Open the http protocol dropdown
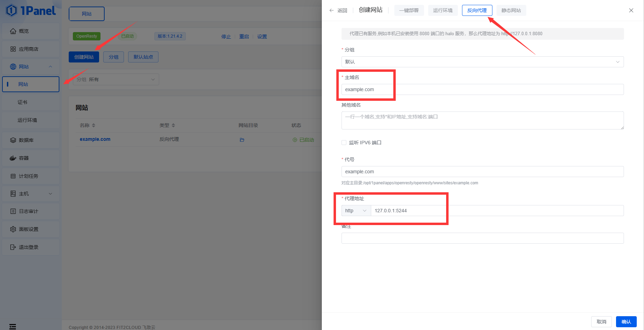The height and width of the screenshot is (330, 644). coord(356,211)
